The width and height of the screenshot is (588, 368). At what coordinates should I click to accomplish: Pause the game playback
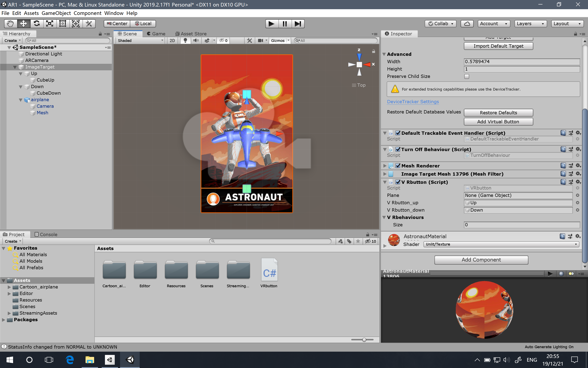pyautogui.click(x=285, y=24)
